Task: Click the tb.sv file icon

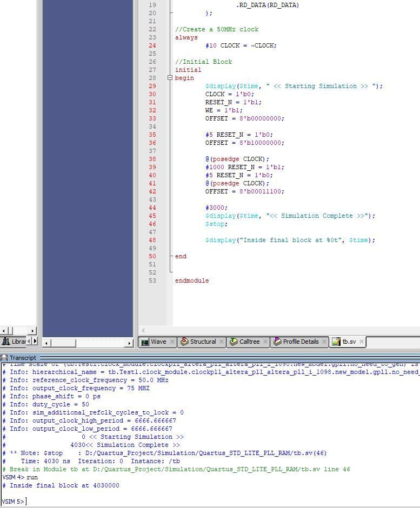Action: (336, 342)
